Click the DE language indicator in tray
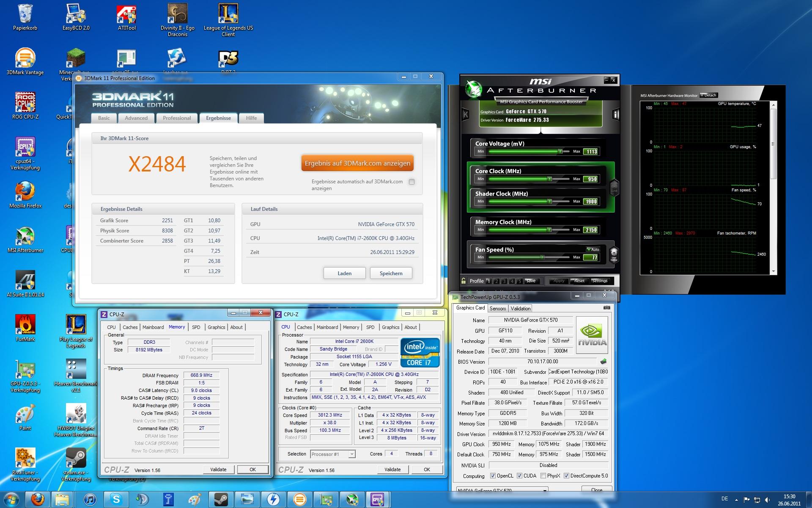The height and width of the screenshot is (508, 812). coord(724,498)
